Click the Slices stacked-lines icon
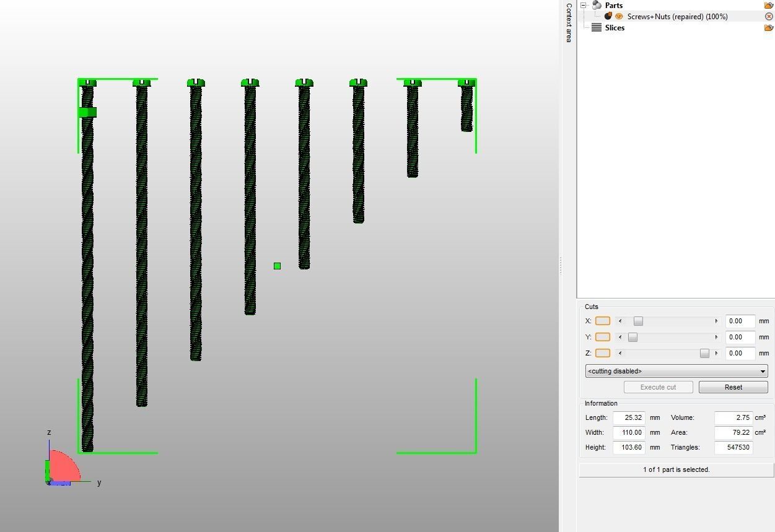This screenshot has height=532, width=775. [x=597, y=27]
